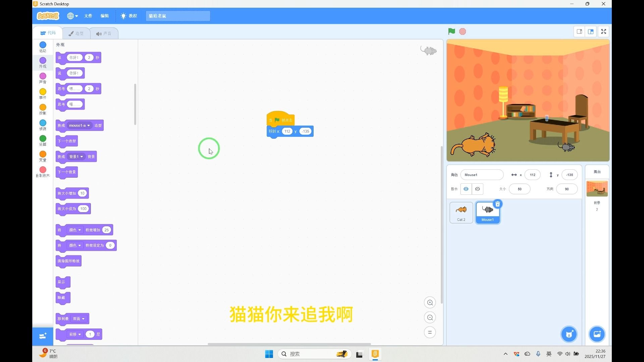Hide Mouse1 with the crossed-eye toggle

477,189
